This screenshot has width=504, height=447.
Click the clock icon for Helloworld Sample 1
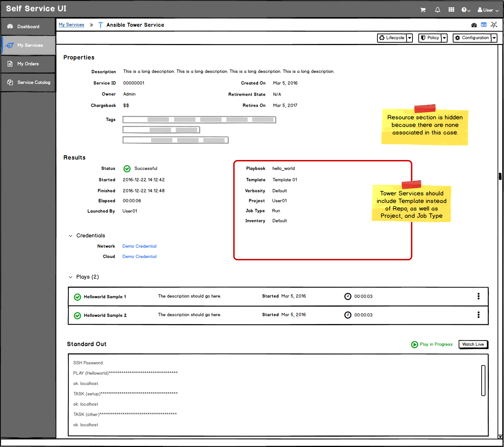348,296
